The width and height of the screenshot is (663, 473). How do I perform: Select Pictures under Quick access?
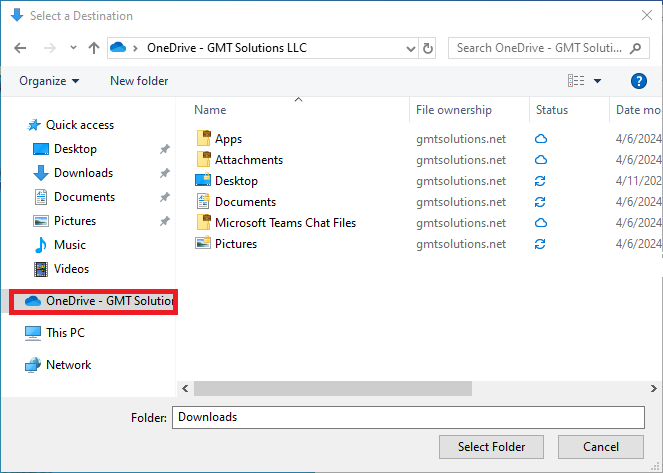(x=75, y=221)
